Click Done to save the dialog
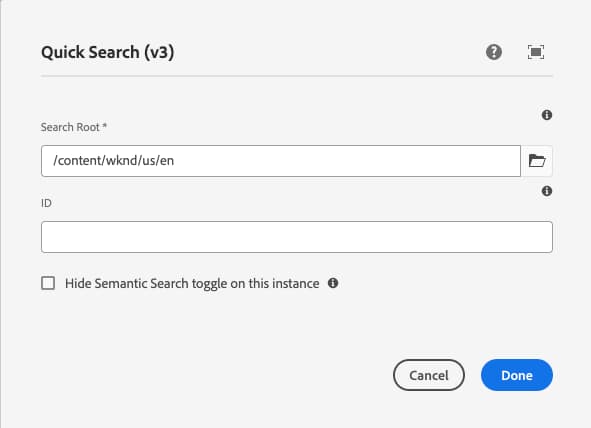591x428 pixels. point(517,375)
